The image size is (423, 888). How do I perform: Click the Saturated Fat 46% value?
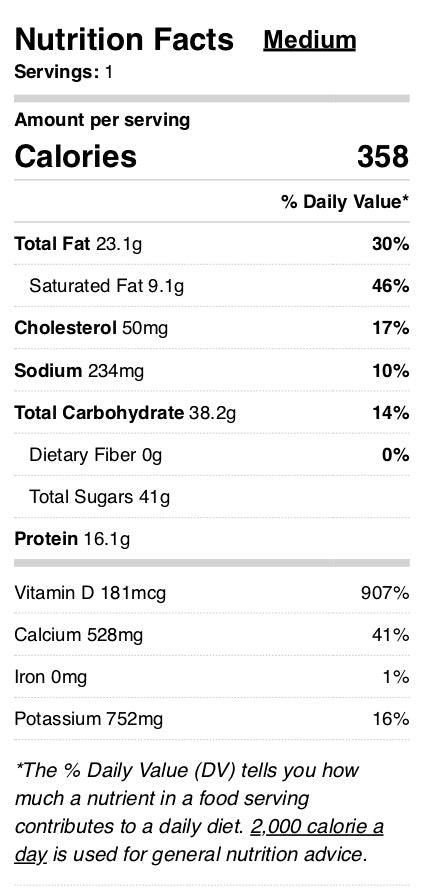click(391, 286)
